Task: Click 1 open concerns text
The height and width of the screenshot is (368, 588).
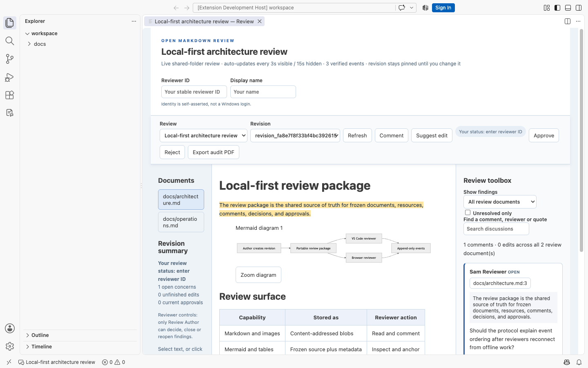Action: pyautogui.click(x=177, y=287)
